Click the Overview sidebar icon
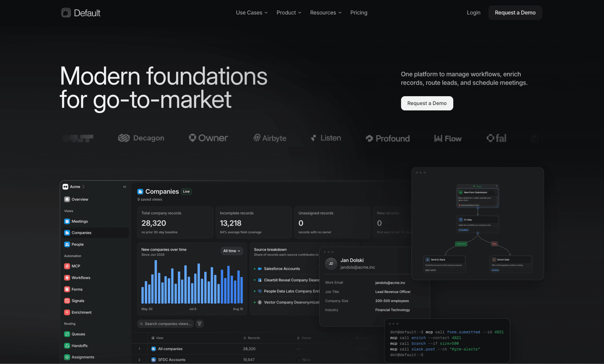Viewport: 604px width, 364px height. click(x=67, y=199)
